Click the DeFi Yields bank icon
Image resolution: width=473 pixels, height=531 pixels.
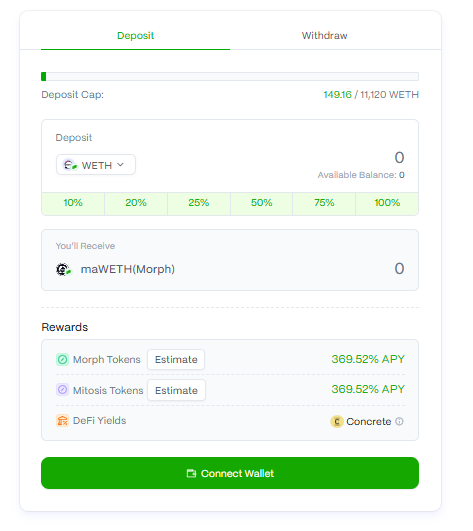[x=63, y=421]
